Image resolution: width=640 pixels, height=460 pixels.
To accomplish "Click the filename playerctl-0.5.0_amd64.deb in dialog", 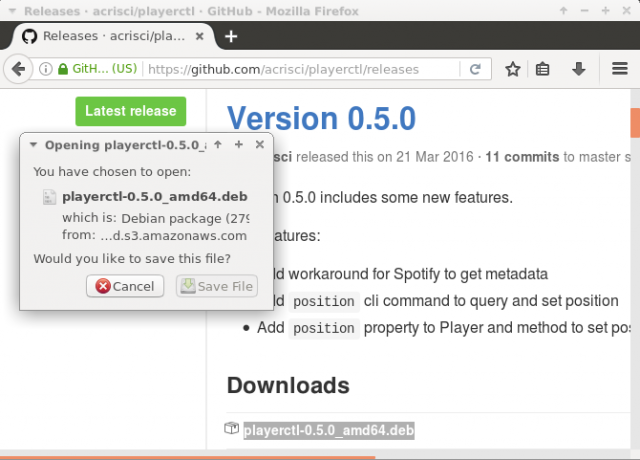I will pos(155,196).
